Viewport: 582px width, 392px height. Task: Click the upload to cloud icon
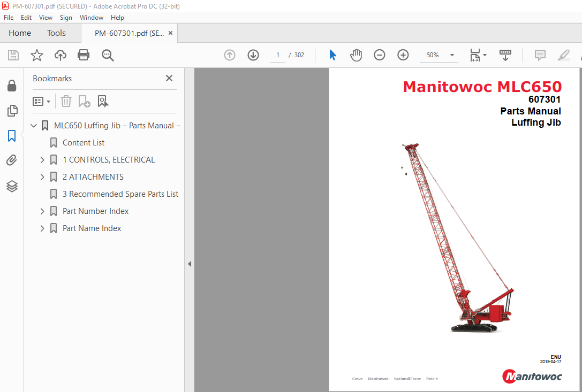[x=60, y=55]
